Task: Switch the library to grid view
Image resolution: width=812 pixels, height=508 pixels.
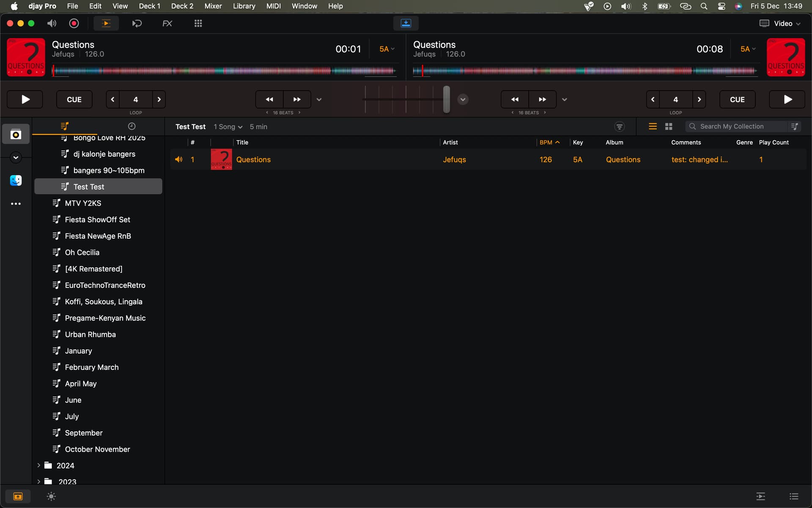Action: 669,127
